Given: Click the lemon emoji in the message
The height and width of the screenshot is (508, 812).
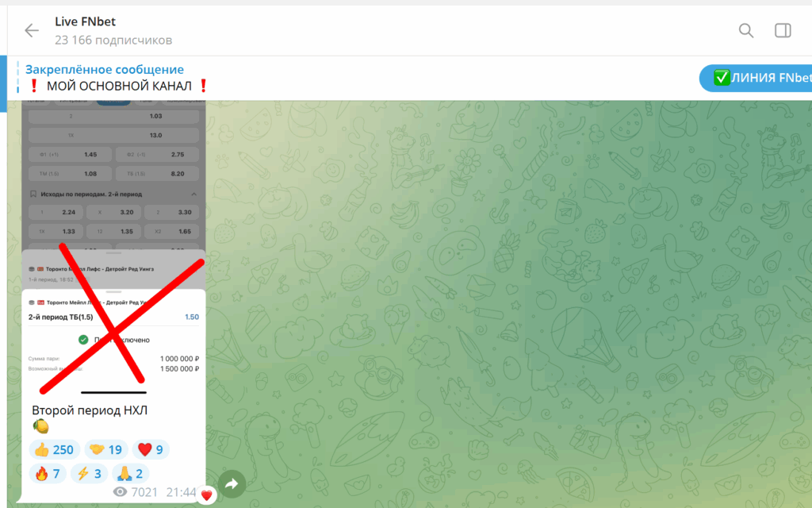Looking at the screenshot, I should [40, 427].
